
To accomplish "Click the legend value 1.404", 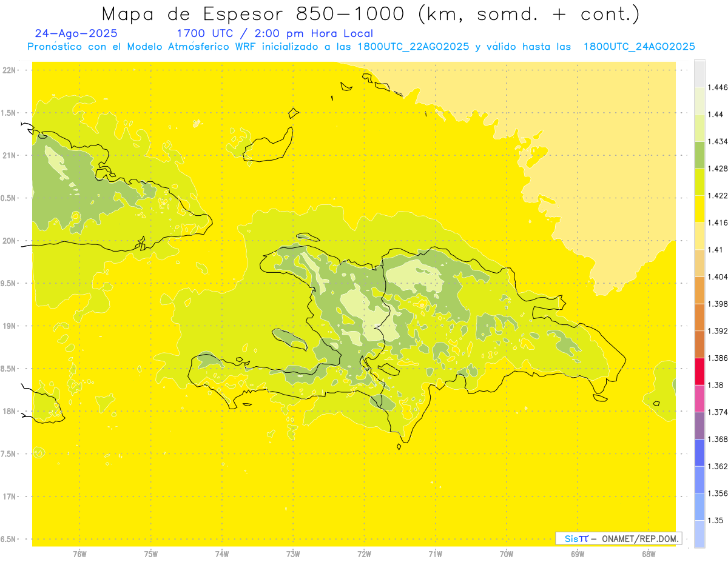I will (718, 277).
